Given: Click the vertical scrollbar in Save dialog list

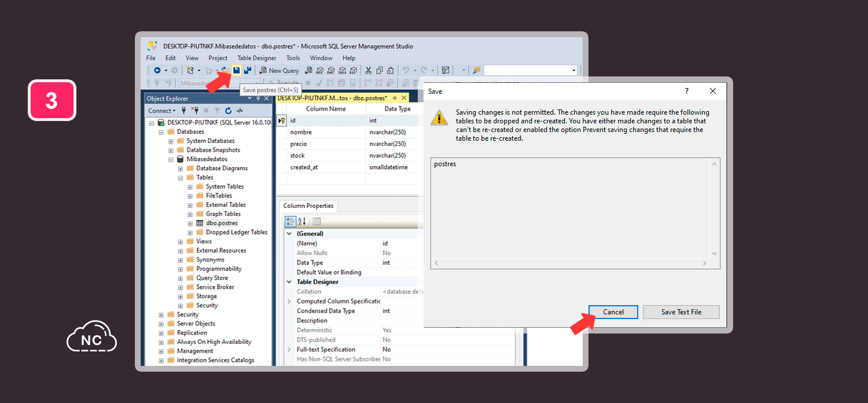Looking at the screenshot, I should point(714,208).
